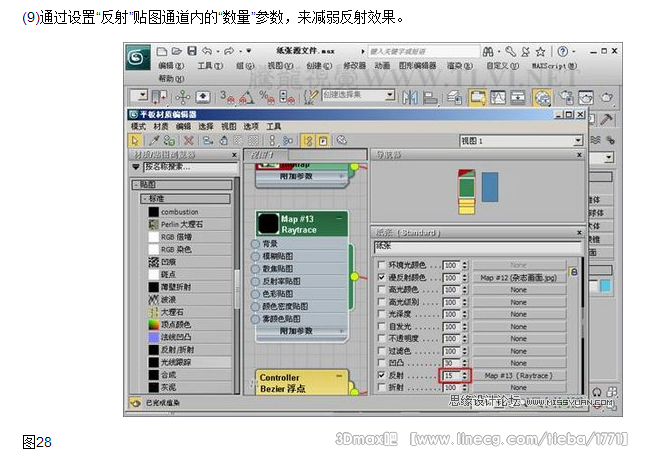This screenshot has height=456, width=657.
Task: Collapse the Map #13 Raytrace node
Action: click(339, 218)
